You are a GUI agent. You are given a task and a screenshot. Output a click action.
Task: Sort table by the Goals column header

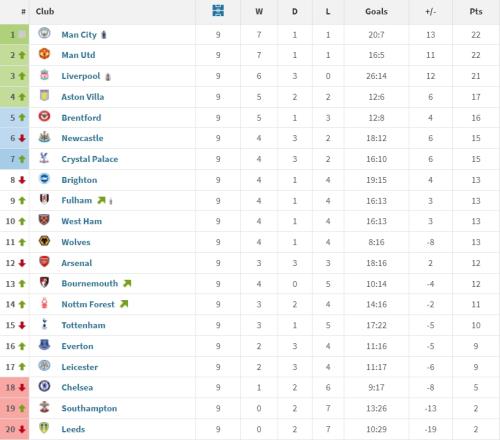click(x=376, y=11)
